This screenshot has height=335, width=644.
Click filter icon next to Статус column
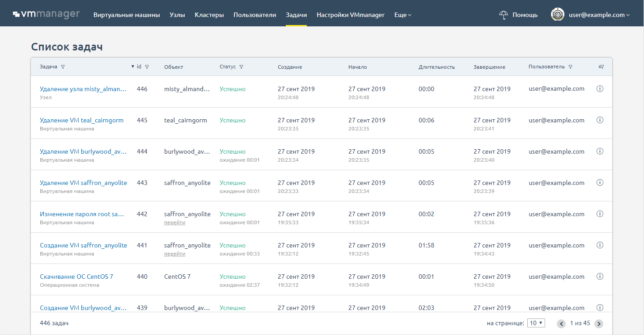241,67
